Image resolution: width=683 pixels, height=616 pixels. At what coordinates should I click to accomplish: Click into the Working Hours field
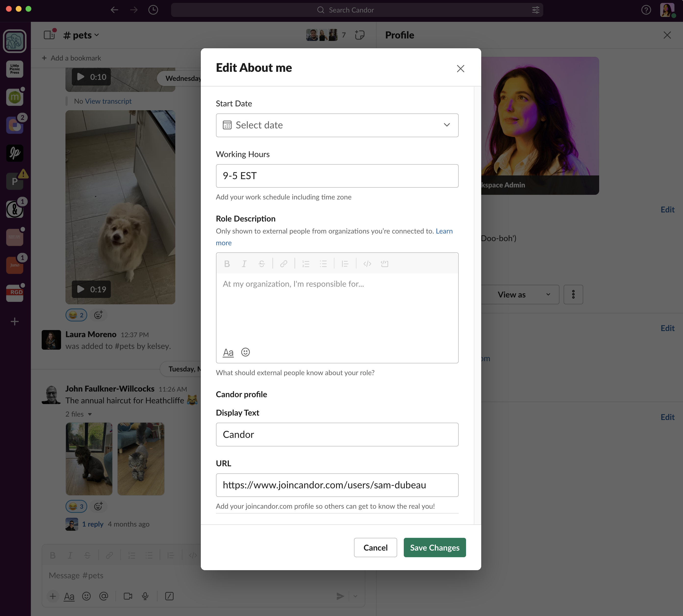(x=337, y=176)
